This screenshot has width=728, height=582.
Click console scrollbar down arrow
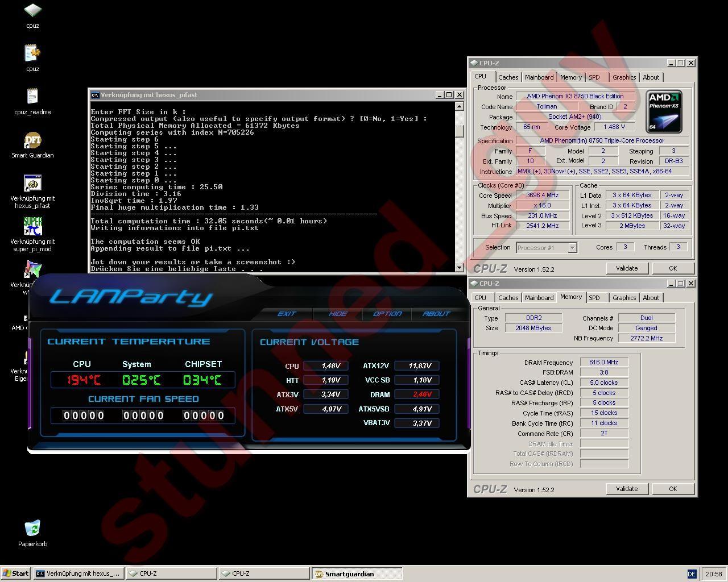point(459,267)
